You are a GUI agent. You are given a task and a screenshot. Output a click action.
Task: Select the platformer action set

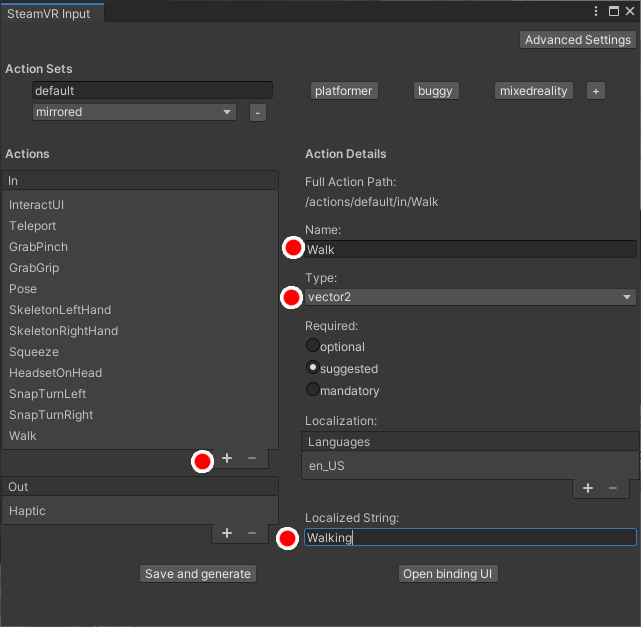(x=344, y=91)
